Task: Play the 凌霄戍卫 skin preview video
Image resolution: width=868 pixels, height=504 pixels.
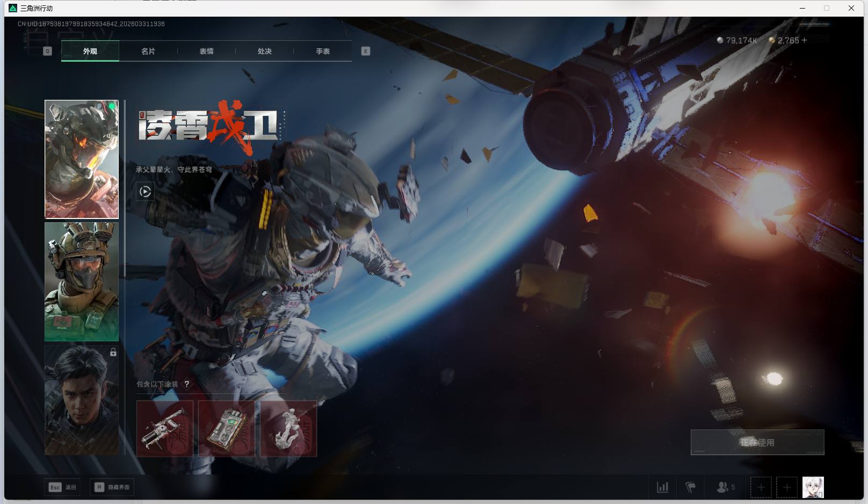Action: coord(145,192)
